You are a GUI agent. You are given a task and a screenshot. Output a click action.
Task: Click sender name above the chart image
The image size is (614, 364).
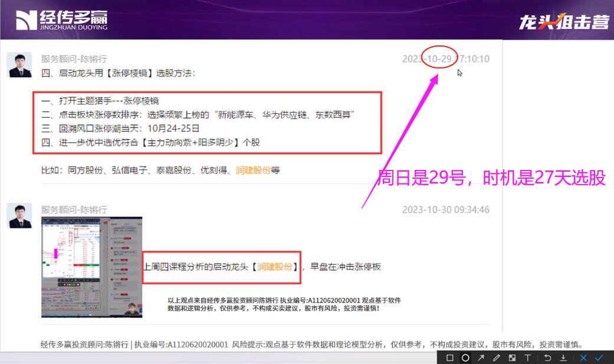pyautogui.click(x=74, y=210)
